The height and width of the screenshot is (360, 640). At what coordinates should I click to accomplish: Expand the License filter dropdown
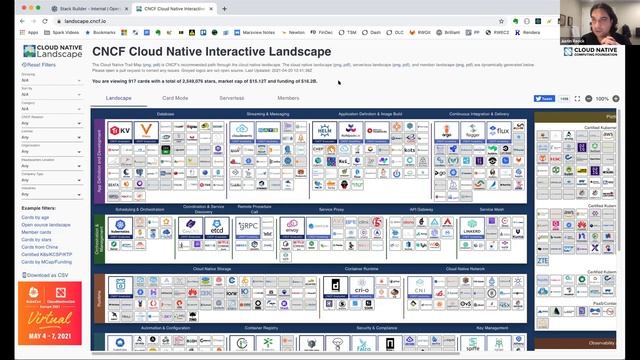coord(51,138)
